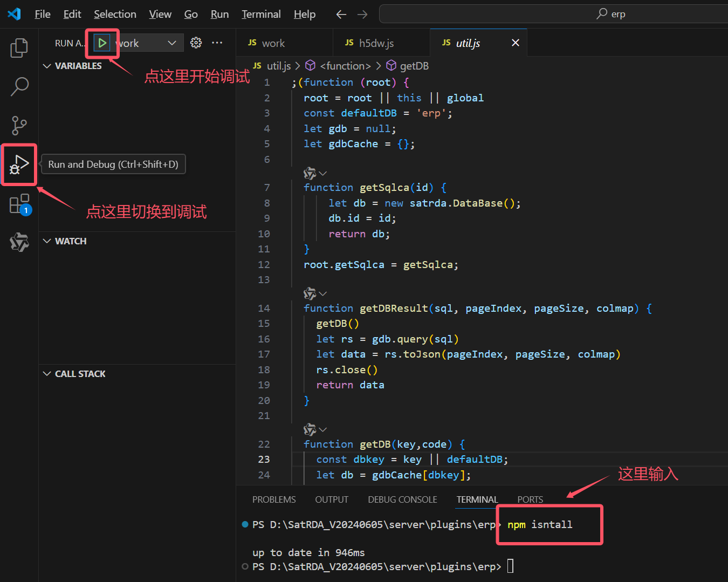Open the Edit menu
The width and height of the screenshot is (728, 582).
[72, 14]
